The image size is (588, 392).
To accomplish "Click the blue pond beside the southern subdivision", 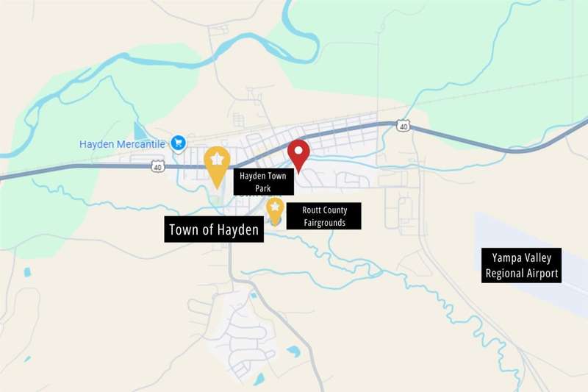I will (293, 352).
